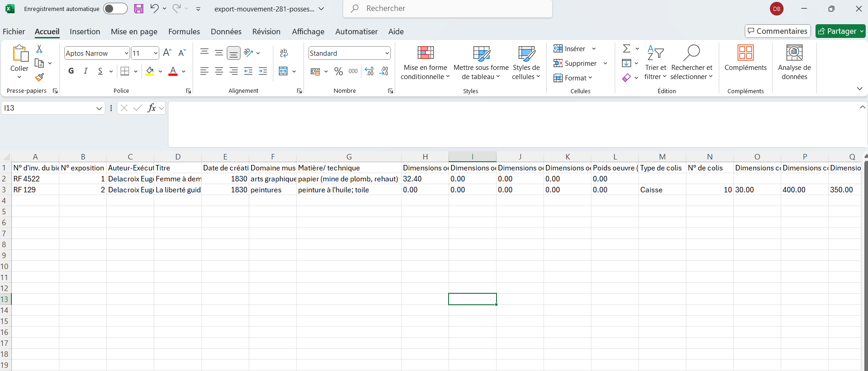The image size is (868, 371).
Task: Open the Aptos Narrow font dropdown
Action: click(x=126, y=53)
